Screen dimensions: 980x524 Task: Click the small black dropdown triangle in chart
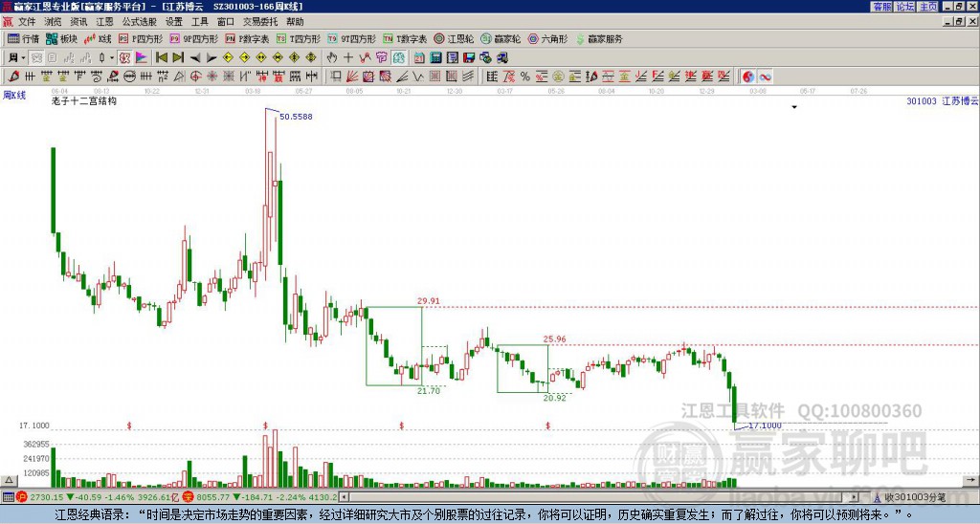point(794,107)
